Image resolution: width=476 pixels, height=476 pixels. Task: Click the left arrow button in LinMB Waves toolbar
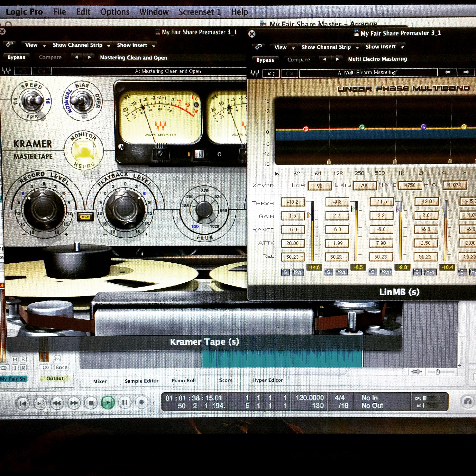[x=447, y=72]
